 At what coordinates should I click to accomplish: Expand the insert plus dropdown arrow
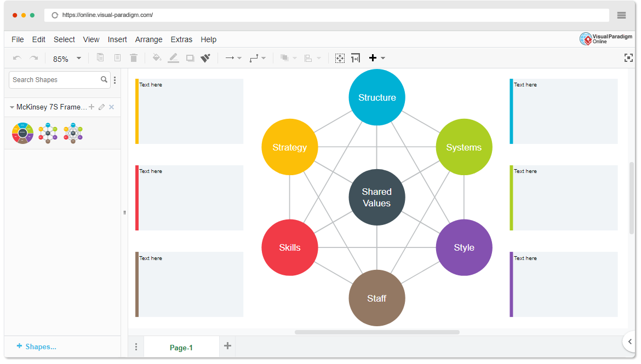click(383, 58)
